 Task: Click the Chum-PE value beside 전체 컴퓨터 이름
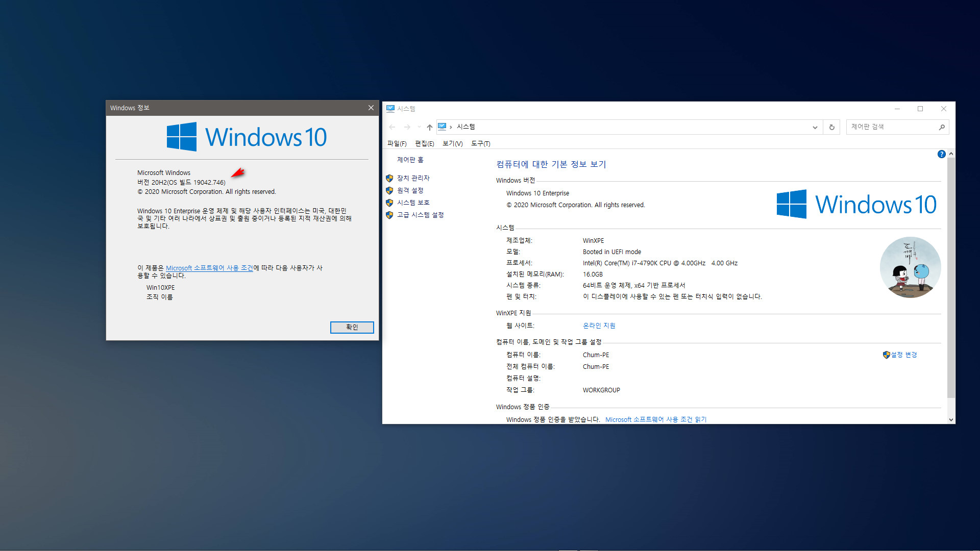click(596, 367)
